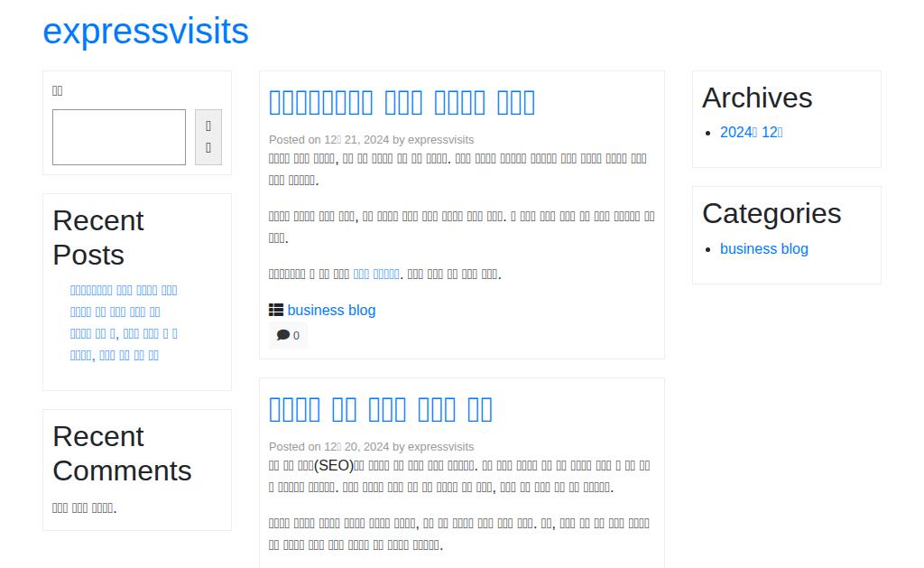924x568 pixels.
Task: Open the first post's title heading
Action: click(x=402, y=102)
